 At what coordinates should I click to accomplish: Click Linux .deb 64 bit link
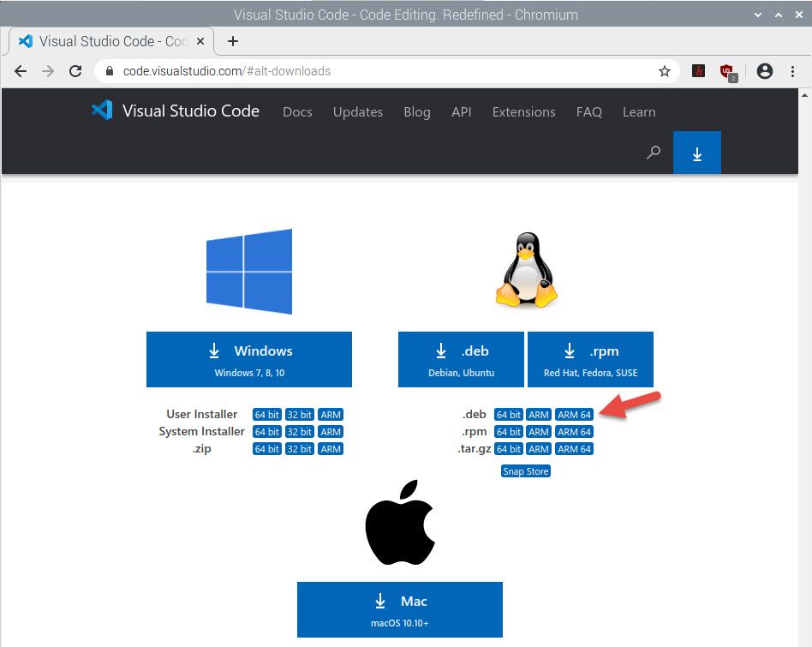[509, 415]
